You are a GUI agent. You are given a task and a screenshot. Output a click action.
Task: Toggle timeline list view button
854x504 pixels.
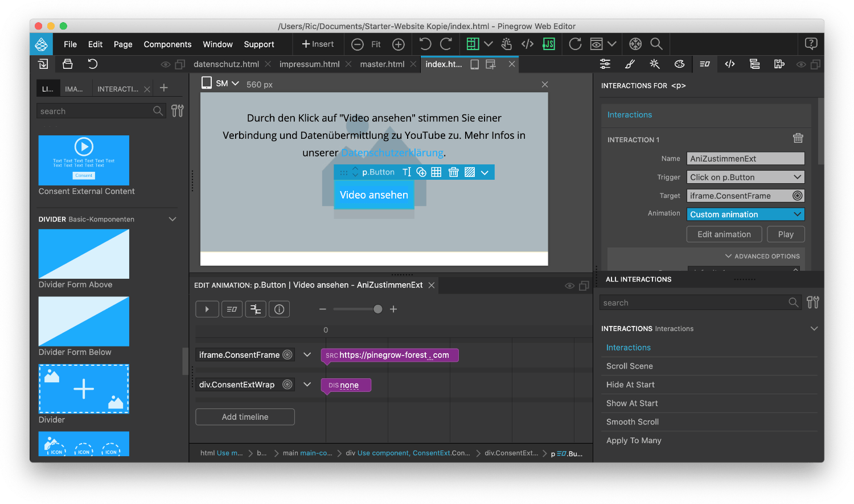pos(232,309)
